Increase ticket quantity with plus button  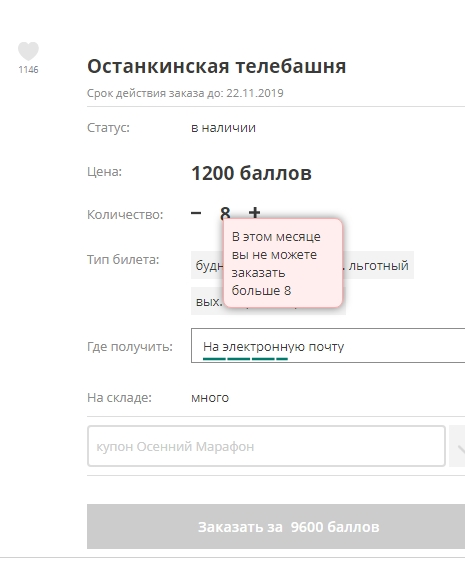click(255, 213)
